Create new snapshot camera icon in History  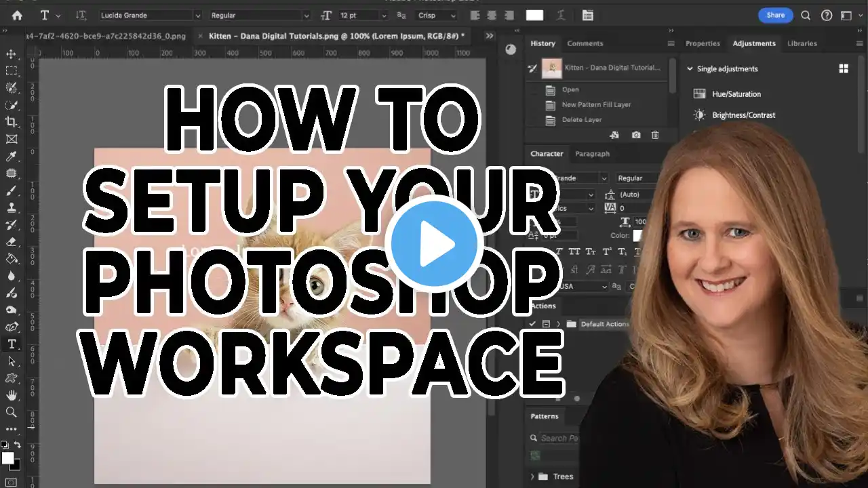pyautogui.click(x=636, y=136)
